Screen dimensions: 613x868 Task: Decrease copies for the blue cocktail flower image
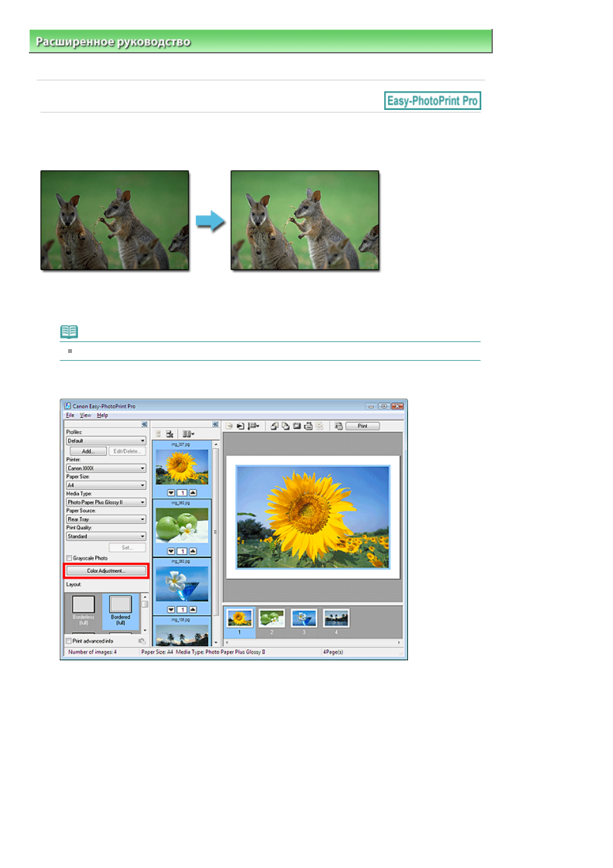(171, 610)
